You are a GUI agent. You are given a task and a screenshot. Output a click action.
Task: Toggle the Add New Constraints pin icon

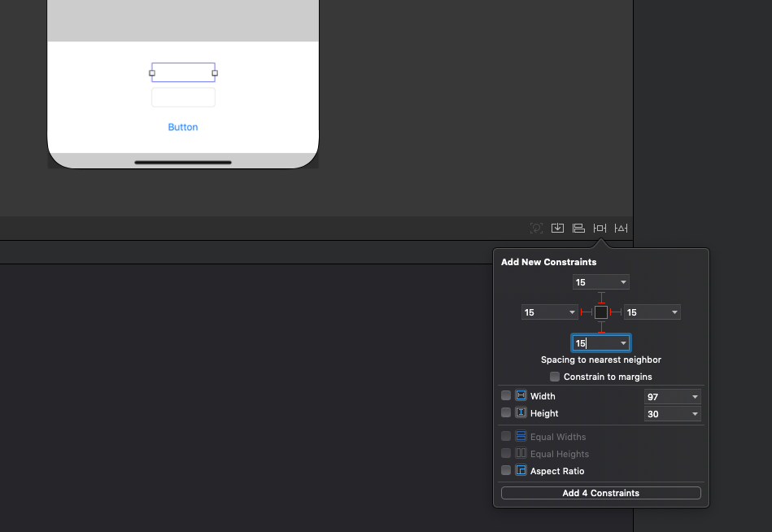click(600, 228)
